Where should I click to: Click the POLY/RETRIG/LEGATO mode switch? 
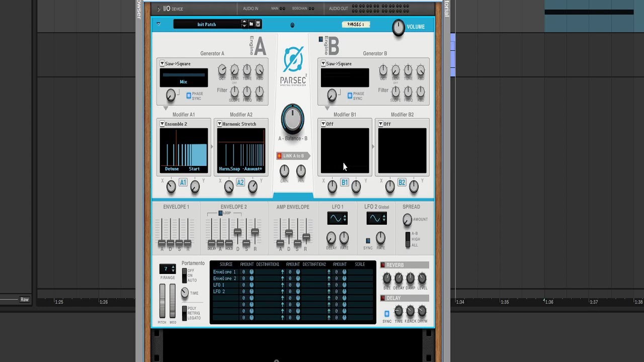coord(184,313)
